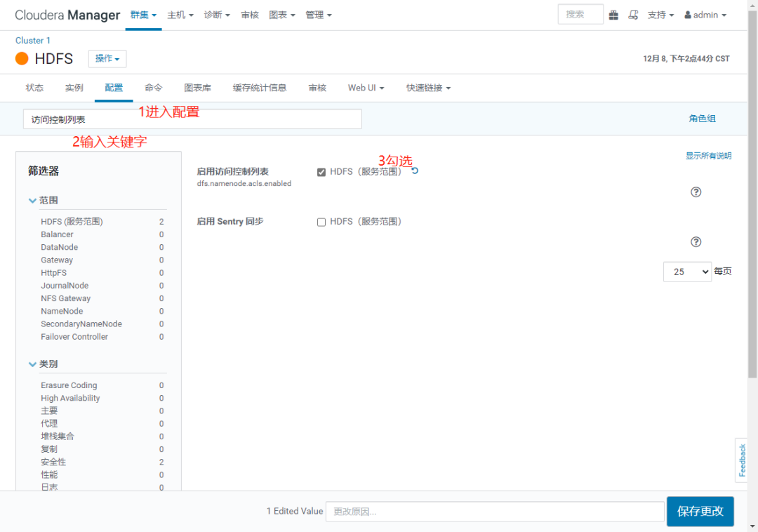
Task: Switch to the 配置 tab
Action: pos(114,88)
